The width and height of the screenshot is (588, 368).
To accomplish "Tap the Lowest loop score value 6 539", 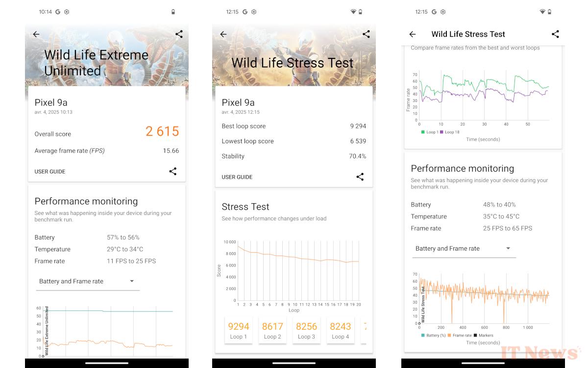I will coord(358,141).
